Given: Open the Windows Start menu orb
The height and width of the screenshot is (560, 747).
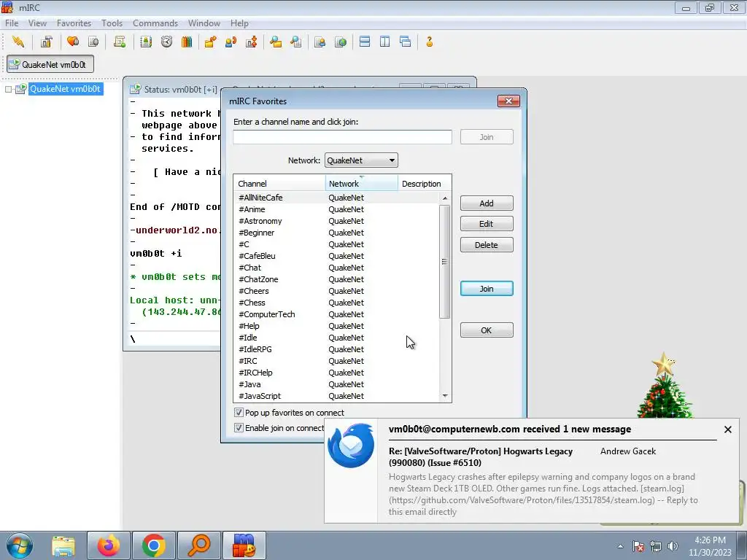Looking at the screenshot, I should 20,545.
